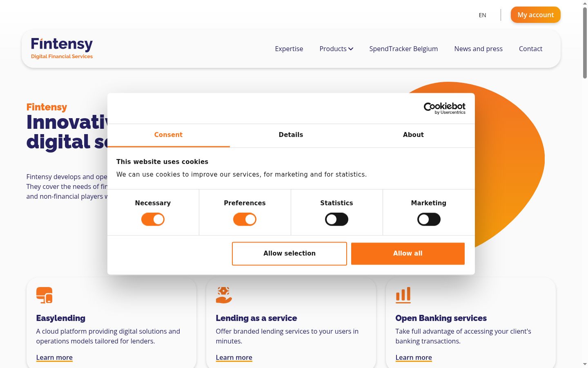This screenshot has height=368, width=588.
Task: Click the Easylending card heading
Action: click(x=61, y=318)
